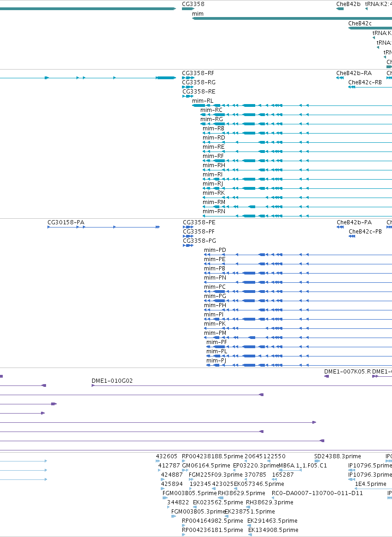Choose the mim-PB protein label

(x=215, y=268)
